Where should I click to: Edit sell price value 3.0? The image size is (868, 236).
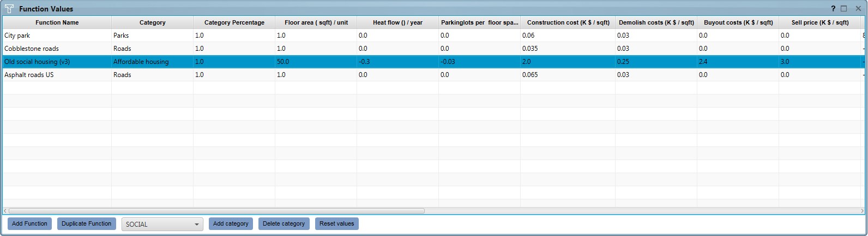click(820, 62)
